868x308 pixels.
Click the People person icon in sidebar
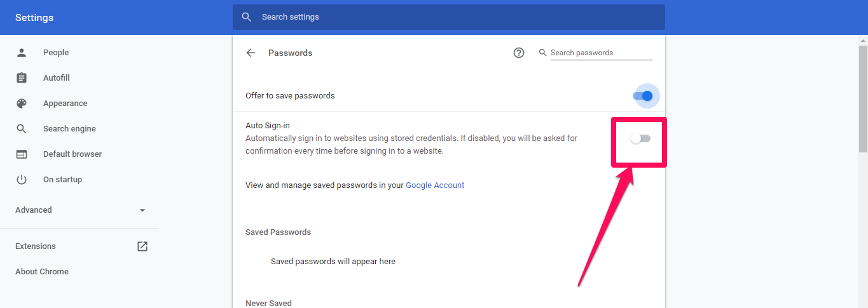(22, 53)
